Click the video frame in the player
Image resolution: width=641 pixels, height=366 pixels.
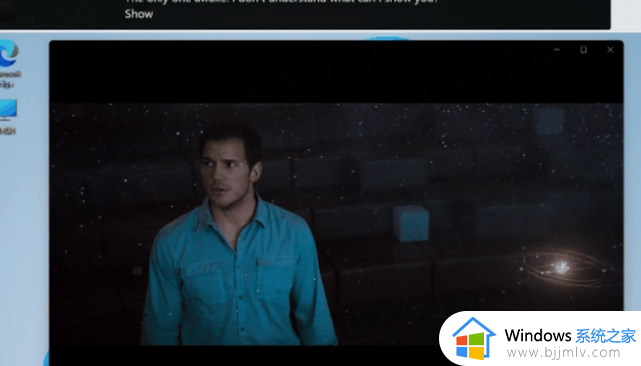(336, 224)
